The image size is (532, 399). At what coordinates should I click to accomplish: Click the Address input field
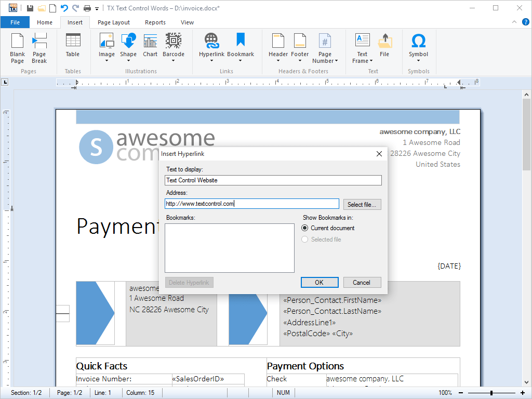(252, 204)
